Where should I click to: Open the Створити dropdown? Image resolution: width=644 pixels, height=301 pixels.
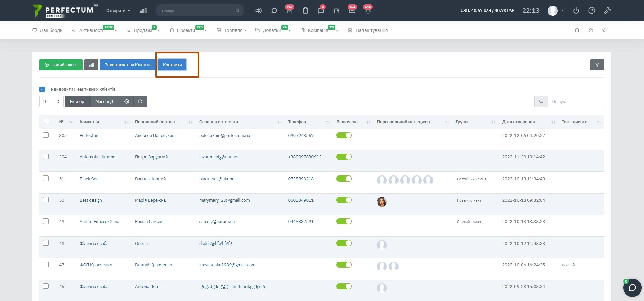(118, 11)
